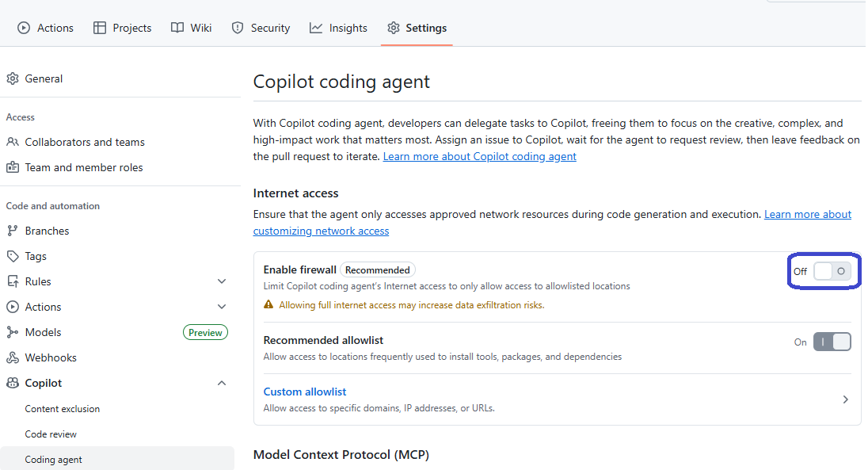Expand the Actions sidebar chevron
Viewport: 868px width, 470px height.
222,307
